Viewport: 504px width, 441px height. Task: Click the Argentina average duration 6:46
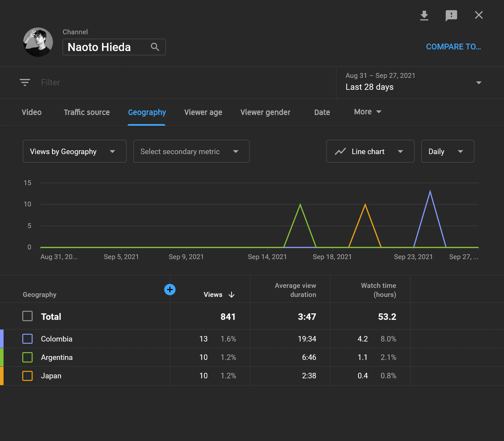tap(309, 357)
